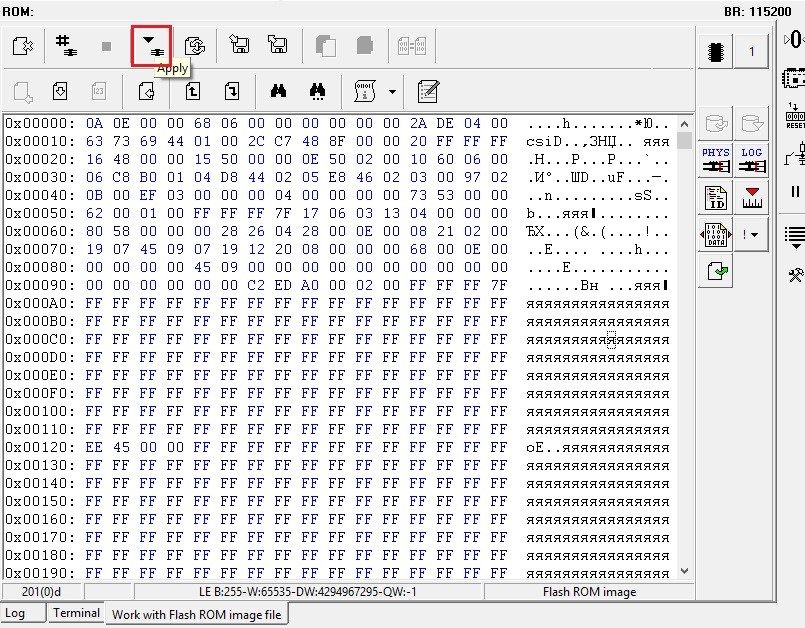Click the document with green arrow icon

click(716, 271)
